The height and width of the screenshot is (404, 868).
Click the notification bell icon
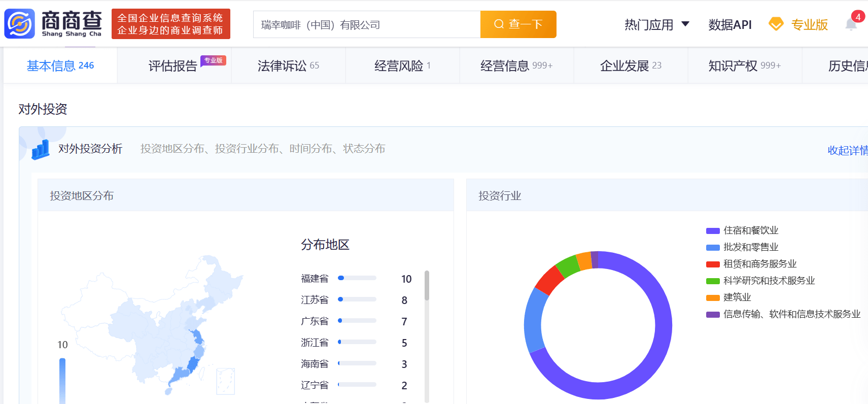(851, 24)
